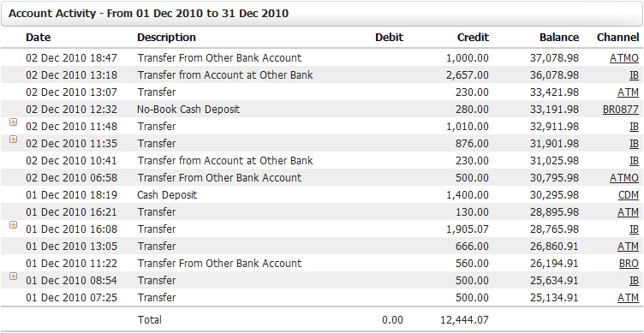The height and width of the screenshot is (333, 644).
Task: Open the BR0877 channel link
Action: (x=621, y=110)
